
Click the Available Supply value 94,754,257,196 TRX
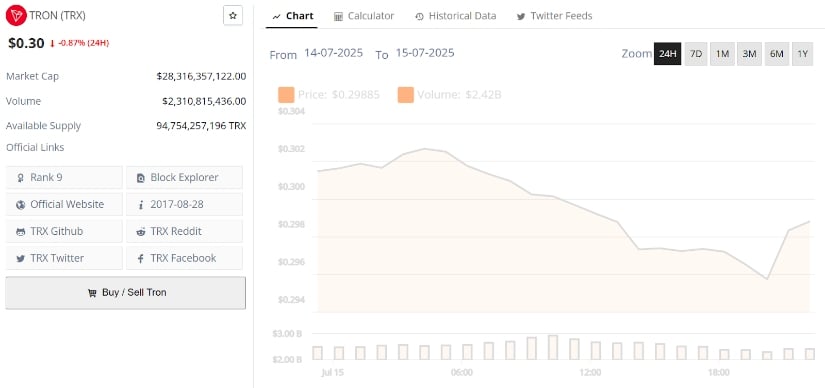coord(201,126)
